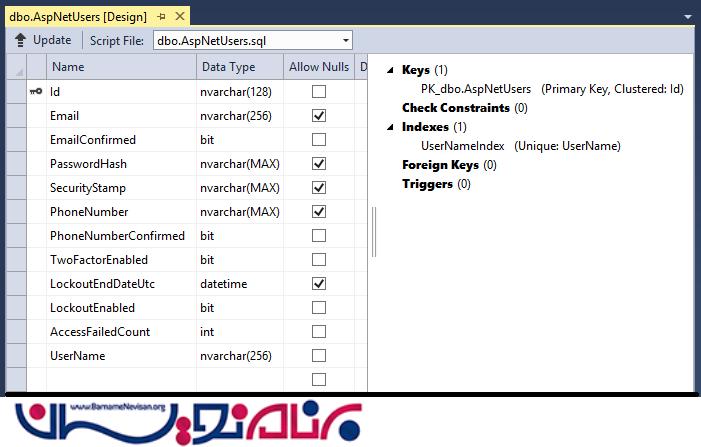The width and height of the screenshot is (701, 447).
Task: Close the dbo.AspNetUsers [Design] tab
Action: (178, 17)
